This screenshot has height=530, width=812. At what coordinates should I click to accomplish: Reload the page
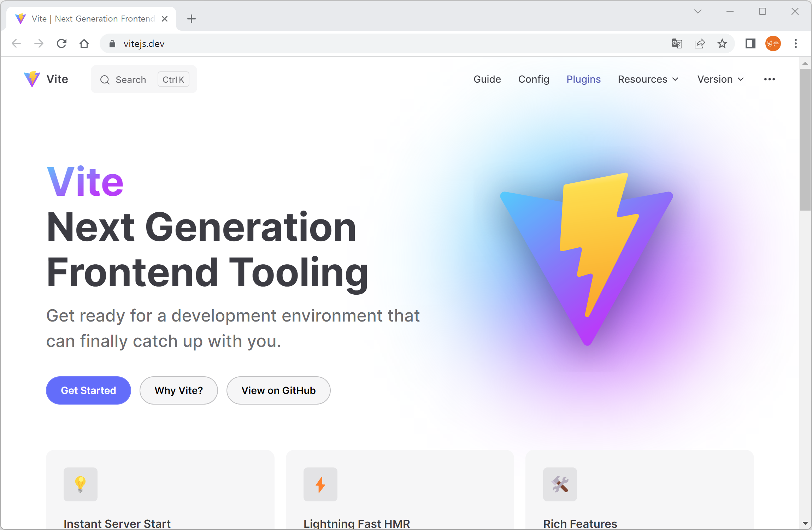point(62,43)
